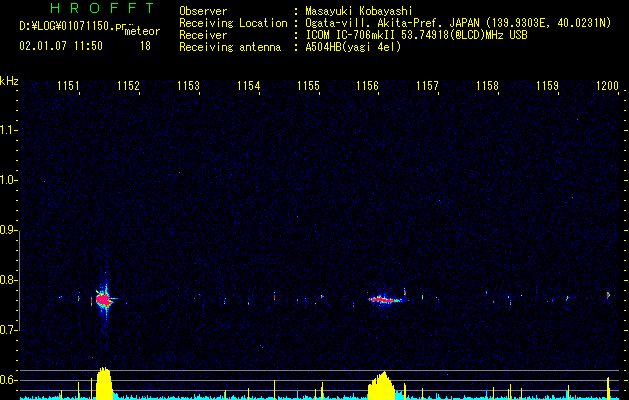
Task: Click time axis marker 1151
Action: click(68, 86)
